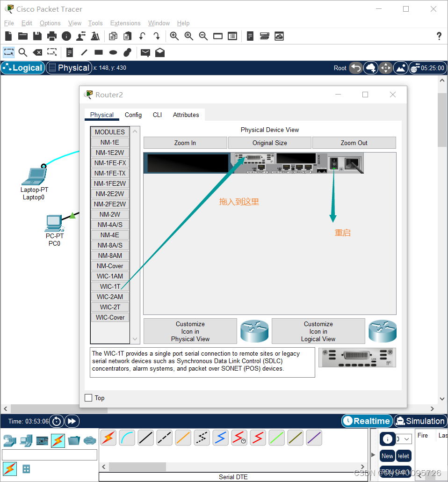This screenshot has height=482, width=448.
Task: Tick the Top checkbox in Router2
Action: point(88,398)
